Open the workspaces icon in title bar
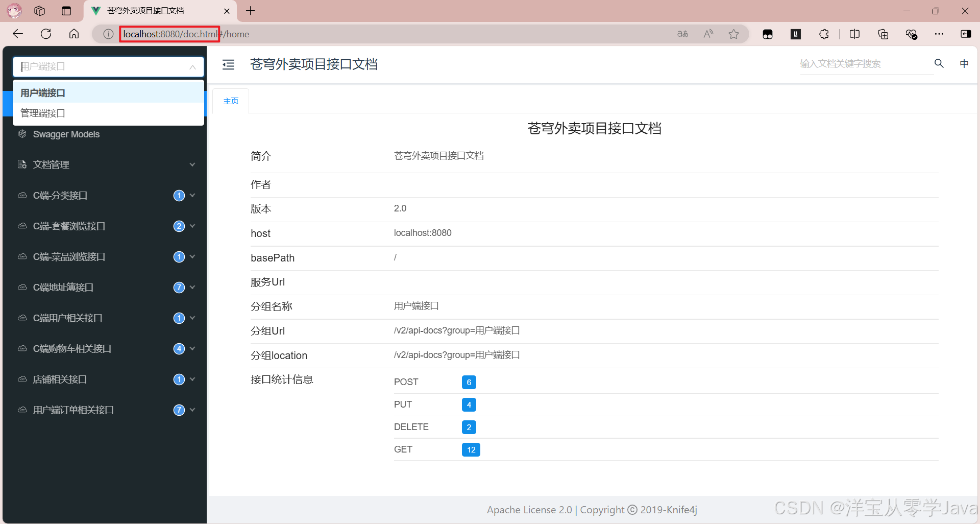This screenshot has width=980, height=524. coord(39,11)
